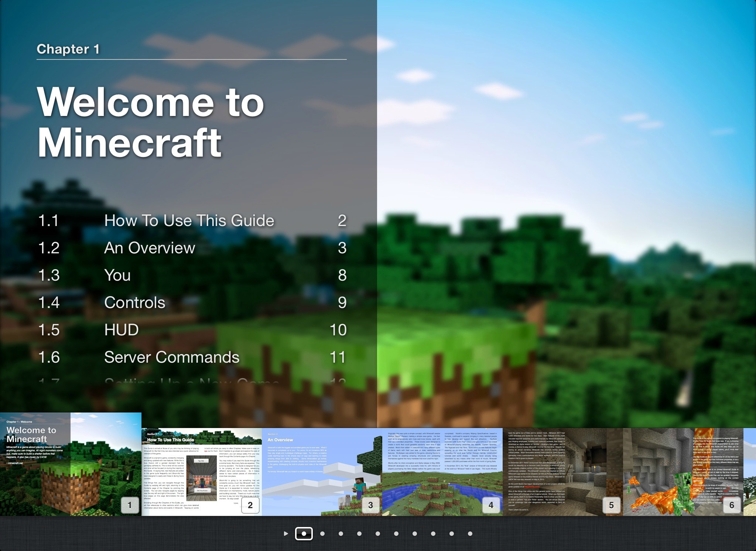Image resolution: width=756 pixels, height=551 pixels.
Task: Open section 1.4 Controls
Action: point(192,302)
